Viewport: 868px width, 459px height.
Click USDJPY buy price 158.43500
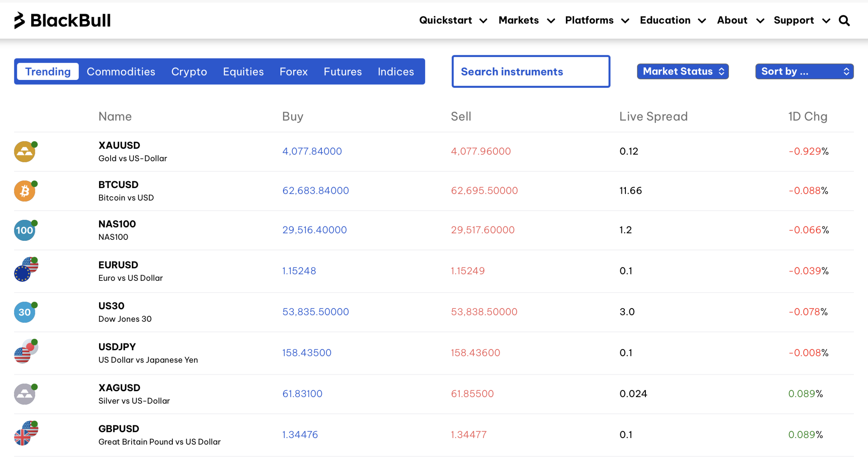click(307, 353)
